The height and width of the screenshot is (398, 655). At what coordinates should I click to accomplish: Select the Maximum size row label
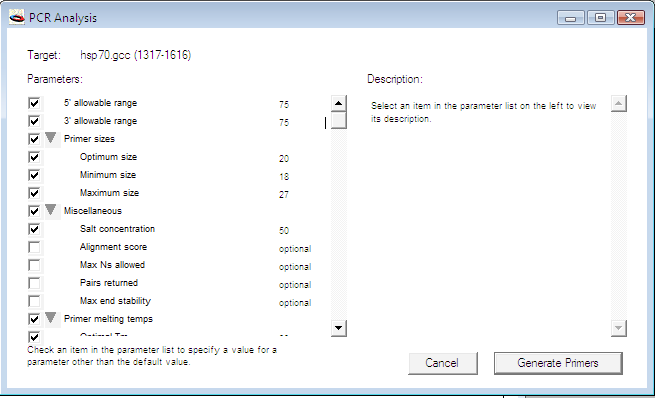pos(109,193)
